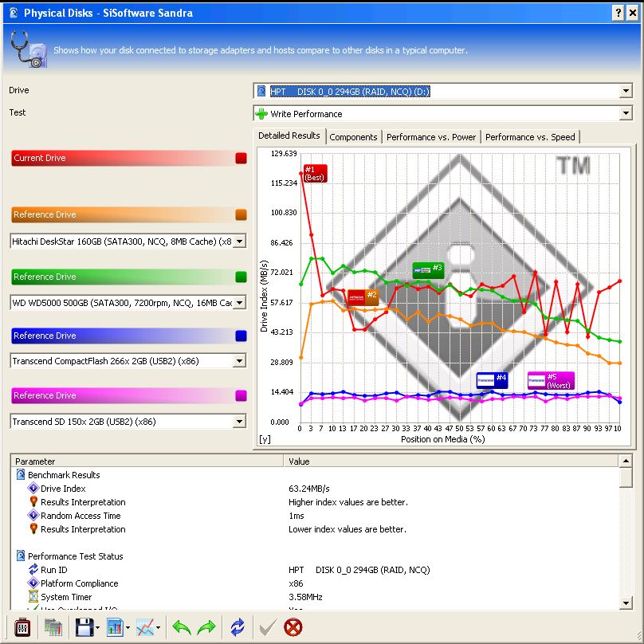Click the Performance Test Status section icon
This screenshot has height=644, width=644.
coord(21,556)
